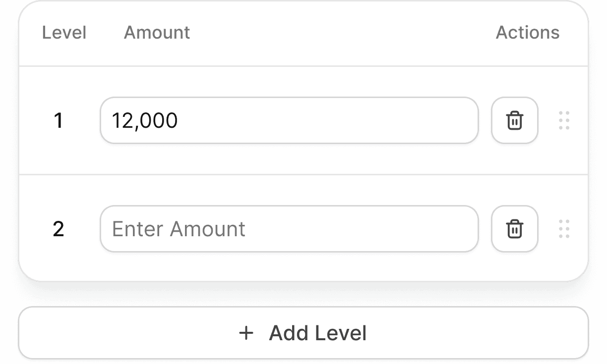
Task: Click the reorder grip on the second row
Action: (563, 229)
